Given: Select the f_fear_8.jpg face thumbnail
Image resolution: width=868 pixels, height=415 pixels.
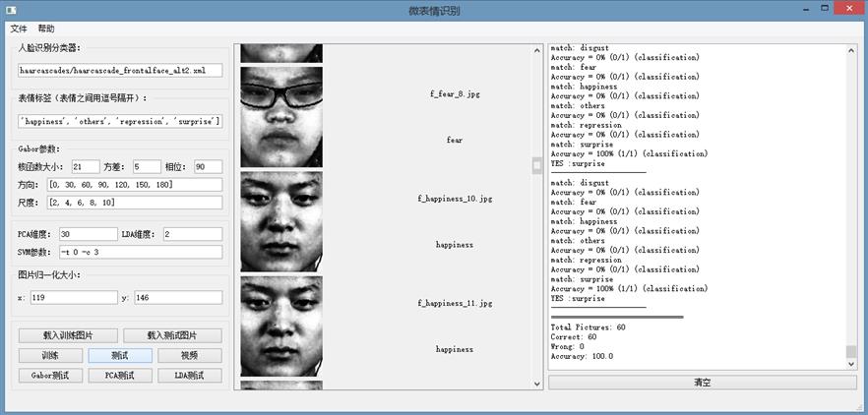Looking at the screenshot, I should point(281,117).
